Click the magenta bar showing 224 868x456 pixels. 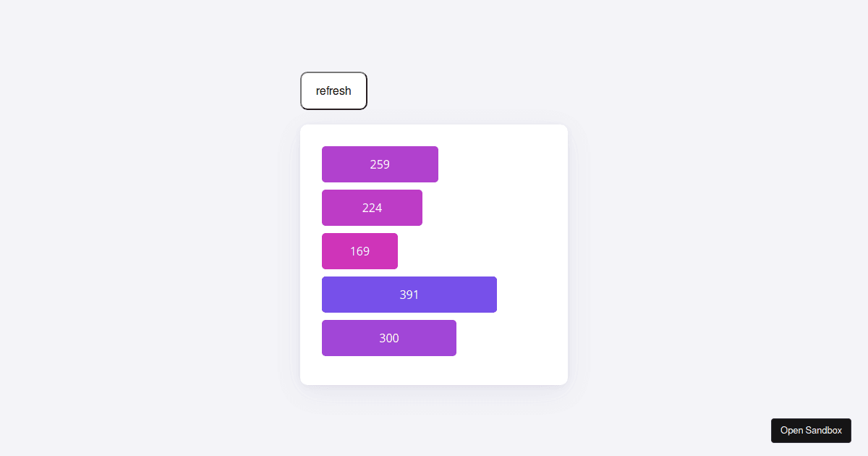(372, 208)
